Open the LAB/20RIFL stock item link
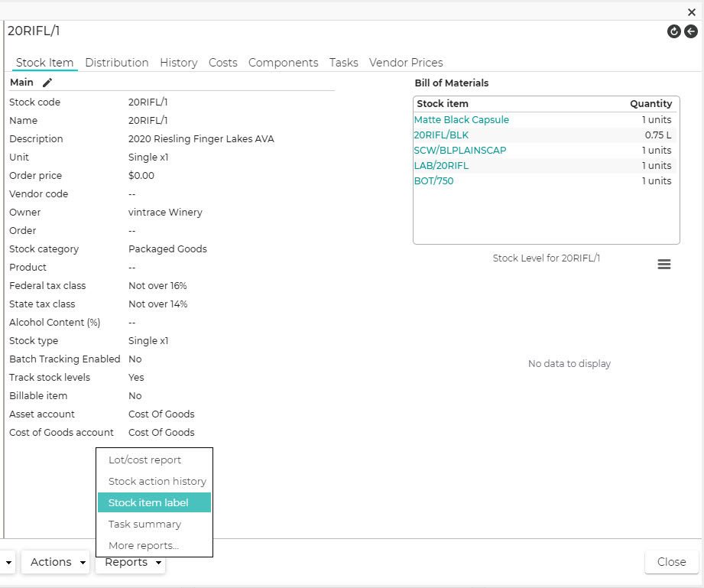This screenshot has width=704, height=588. (x=441, y=166)
